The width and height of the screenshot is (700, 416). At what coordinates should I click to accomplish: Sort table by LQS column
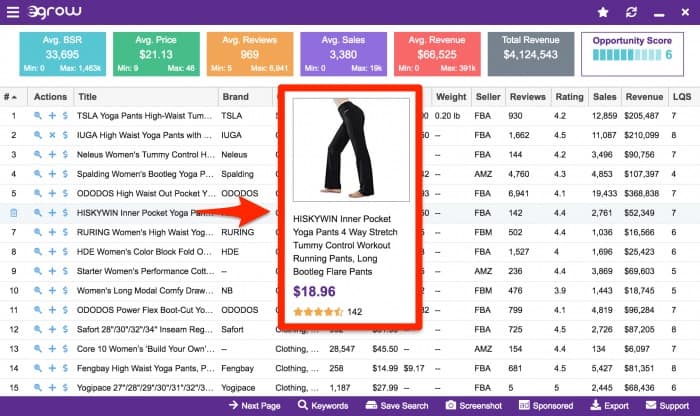coord(682,97)
